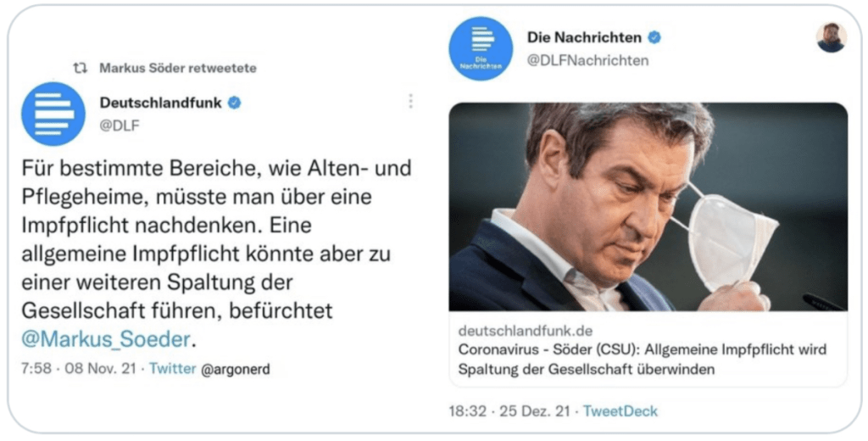Click the 18:32 · 25 Dez. 21 timestamp
The width and height of the screenshot is (868, 441).
[x=509, y=411]
